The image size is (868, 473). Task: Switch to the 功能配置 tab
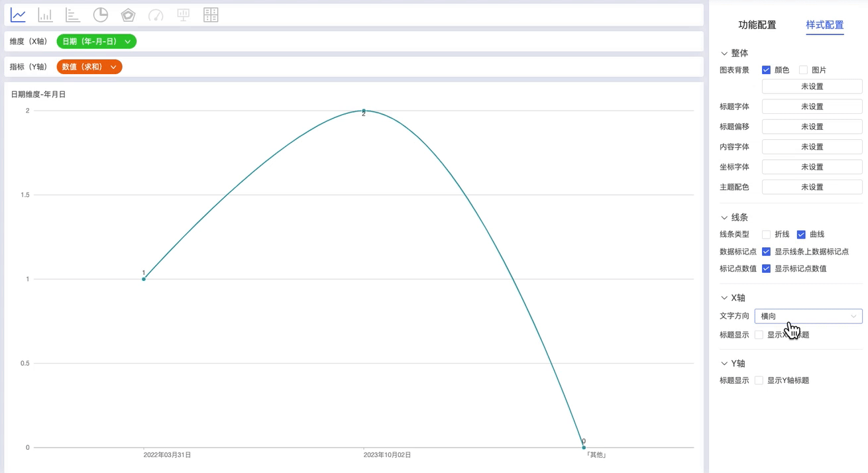(x=757, y=25)
